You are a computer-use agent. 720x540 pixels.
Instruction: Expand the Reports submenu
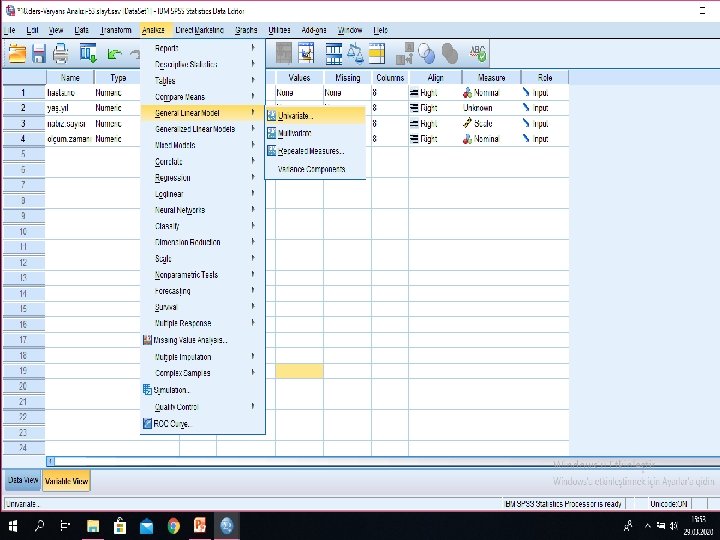pos(202,48)
